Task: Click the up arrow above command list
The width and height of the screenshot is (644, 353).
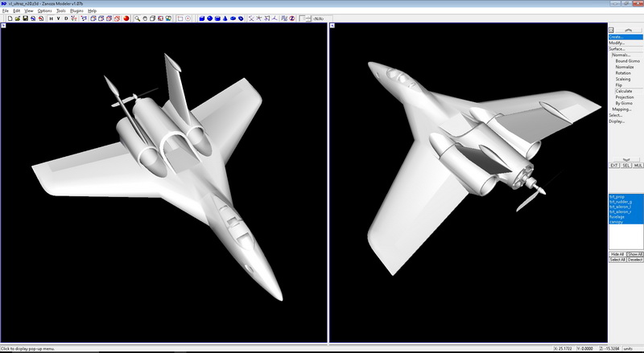Action: point(628,30)
